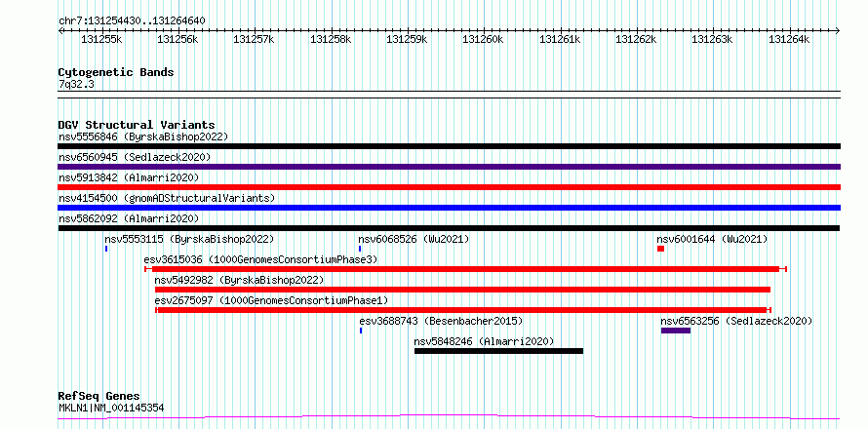Click ruler position 131263k
Image resolution: width=868 pixels, height=429 pixels.
(x=713, y=39)
